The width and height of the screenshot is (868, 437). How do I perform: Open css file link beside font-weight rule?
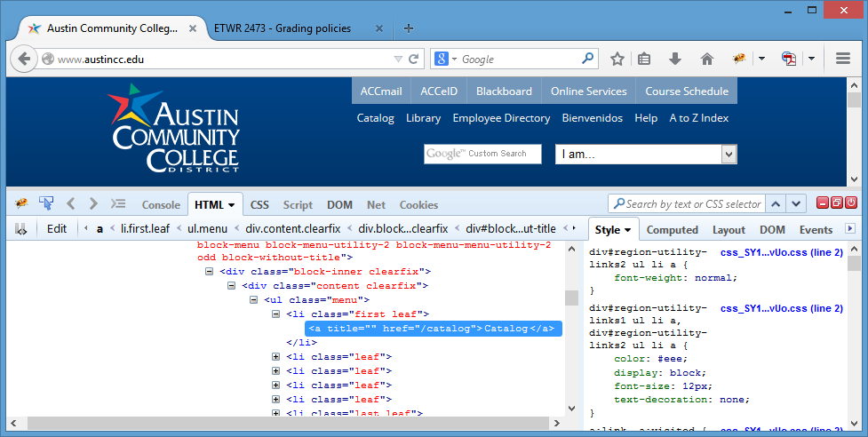pos(782,252)
